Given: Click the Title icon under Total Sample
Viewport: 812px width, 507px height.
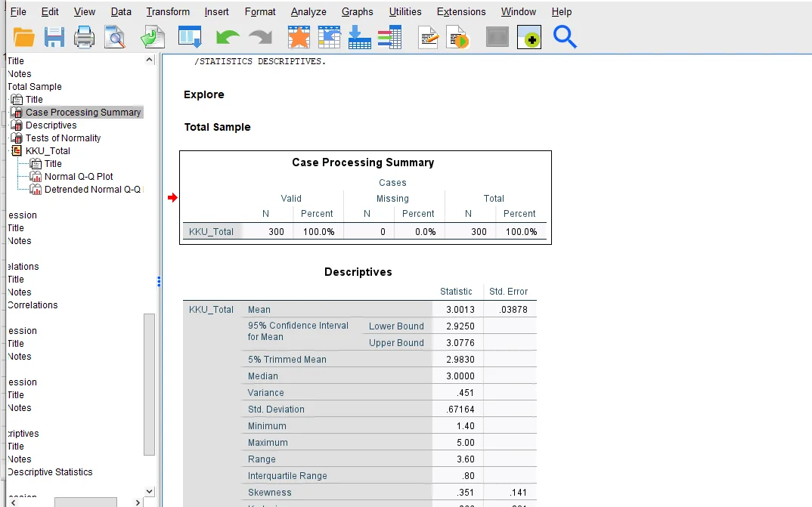Looking at the screenshot, I should click(17, 99).
